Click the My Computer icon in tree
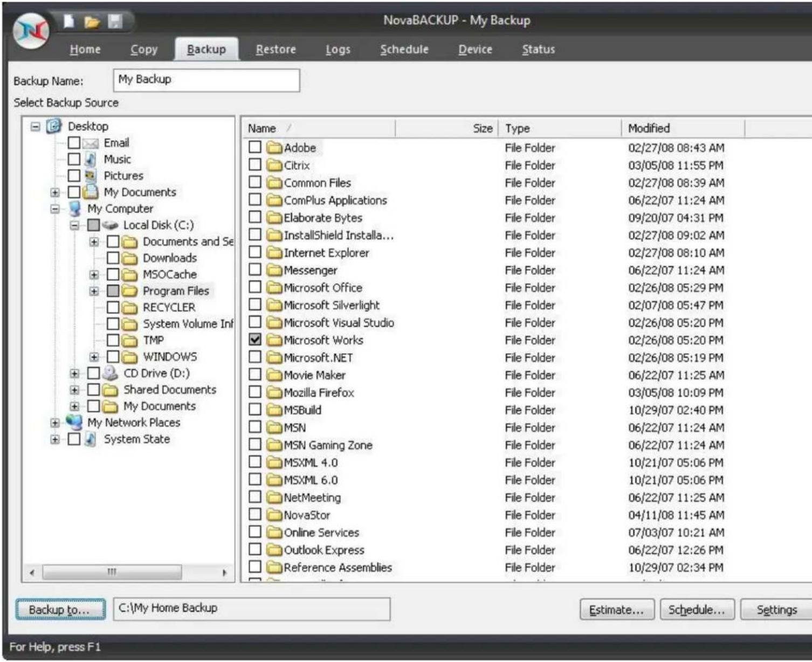The width and height of the screenshot is (812, 662). [74, 209]
